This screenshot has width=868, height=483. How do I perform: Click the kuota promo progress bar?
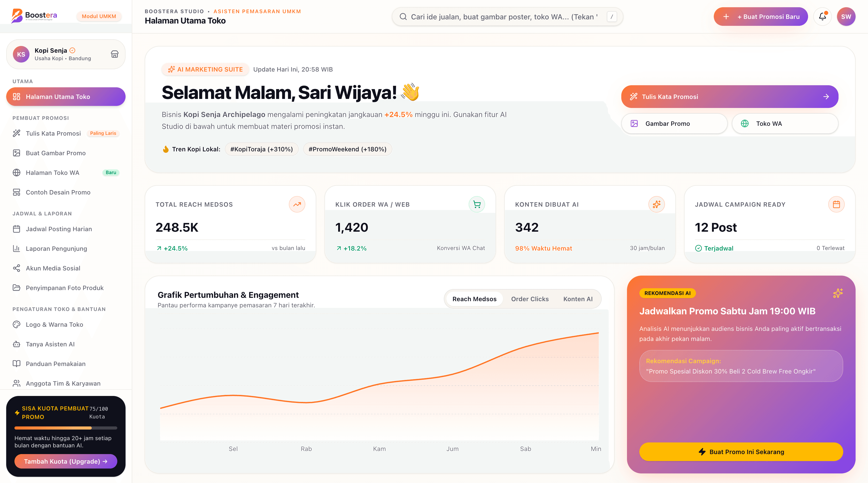coord(66,428)
